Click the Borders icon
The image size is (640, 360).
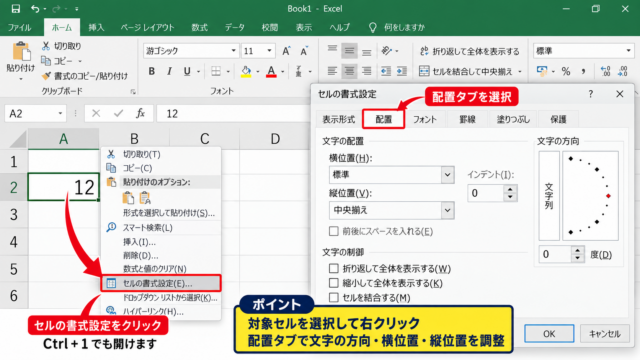pyautogui.click(x=216, y=71)
